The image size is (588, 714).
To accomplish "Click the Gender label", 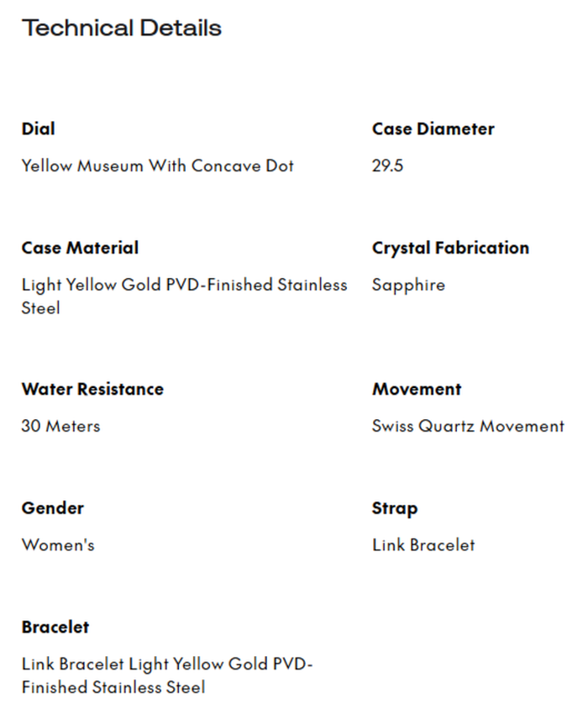I will 53,507.
